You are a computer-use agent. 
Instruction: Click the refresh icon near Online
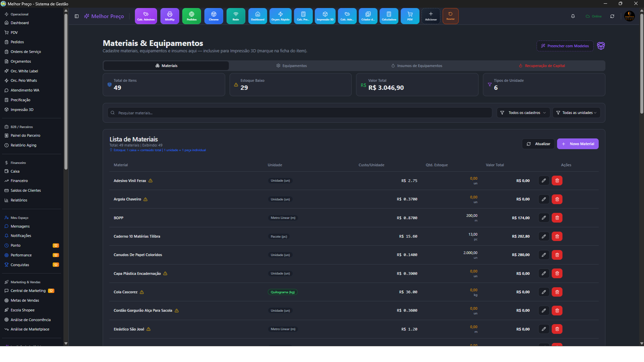pos(612,16)
